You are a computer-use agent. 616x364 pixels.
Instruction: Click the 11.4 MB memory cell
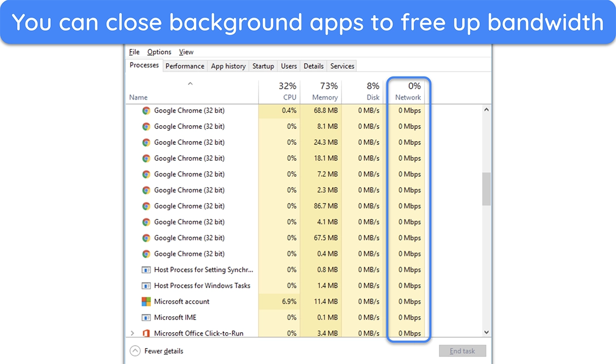(321, 301)
